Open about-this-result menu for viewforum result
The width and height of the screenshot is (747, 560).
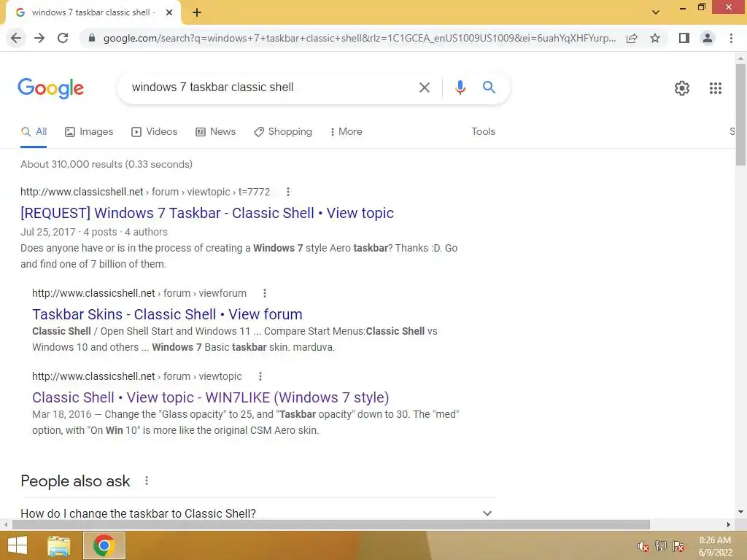tap(264, 293)
